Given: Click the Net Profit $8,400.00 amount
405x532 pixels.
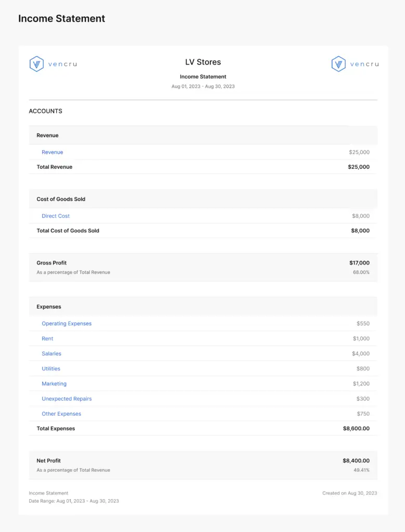Looking at the screenshot, I should point(356,461).
